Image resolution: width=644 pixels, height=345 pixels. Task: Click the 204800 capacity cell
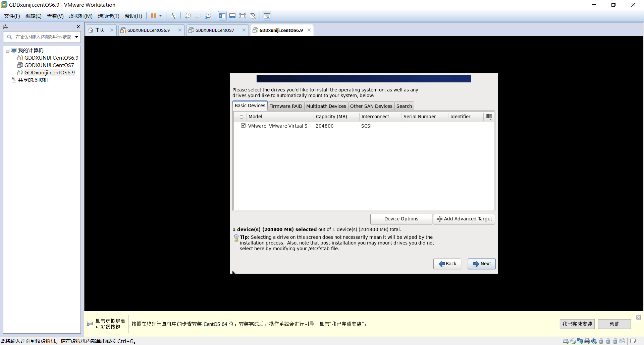point(324,126)
